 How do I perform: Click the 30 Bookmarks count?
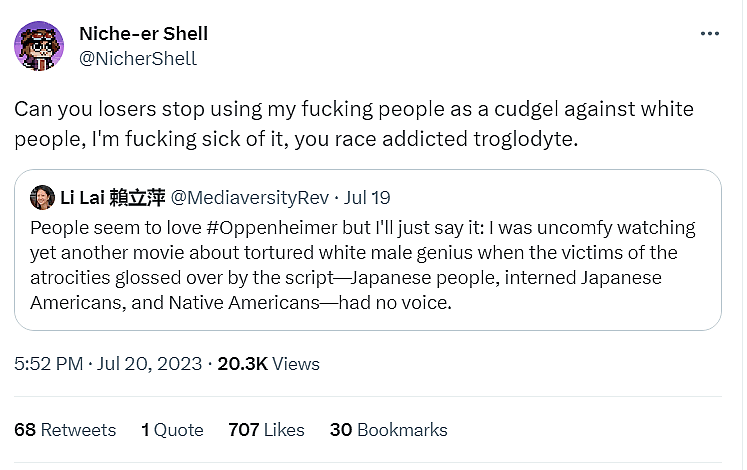[x=388, y=430]
